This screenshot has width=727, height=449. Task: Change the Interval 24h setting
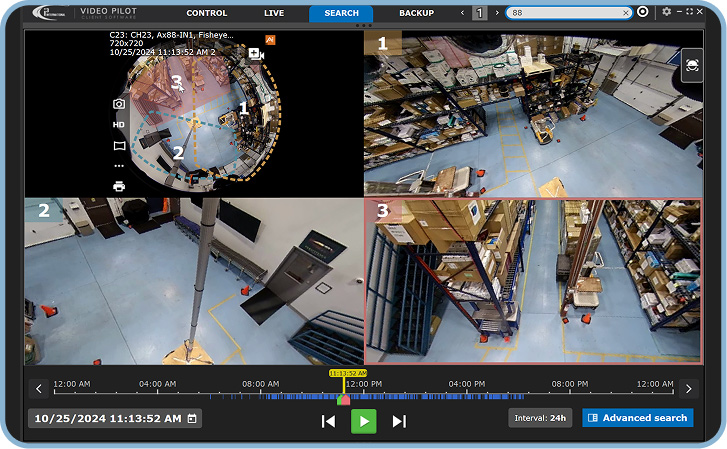pos(540,418)
